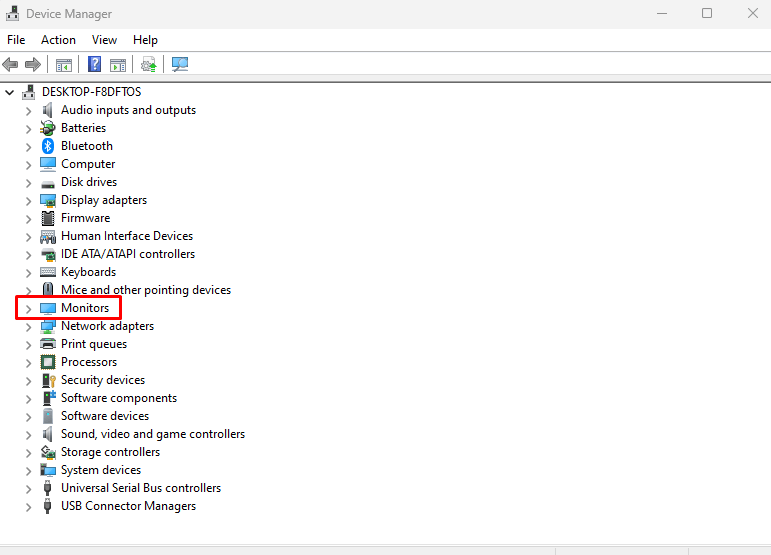Collapse the DESKTOP-F8DFTOS root node
Screen dimensions: 771x555
point(9,92)
